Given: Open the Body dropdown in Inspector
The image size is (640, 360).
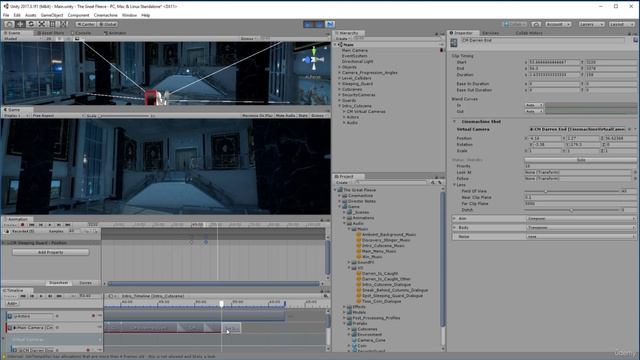Looking at the screenshot, I should click(x=581, y=228).
